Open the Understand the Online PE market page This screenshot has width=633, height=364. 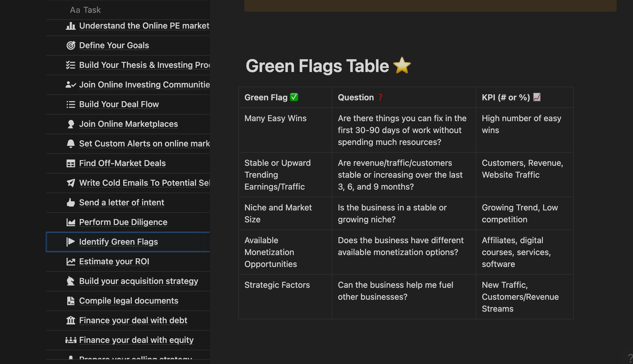tap(144, 26)
